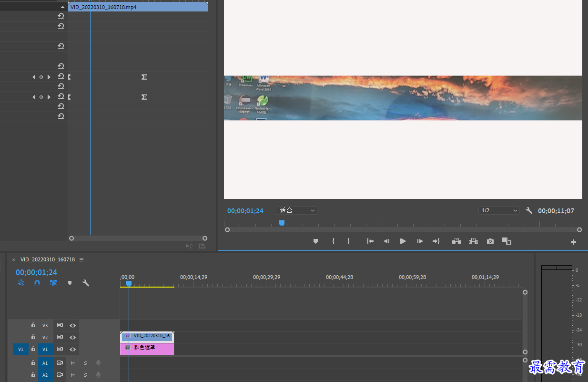Mute the A2 track

[73, 375]
